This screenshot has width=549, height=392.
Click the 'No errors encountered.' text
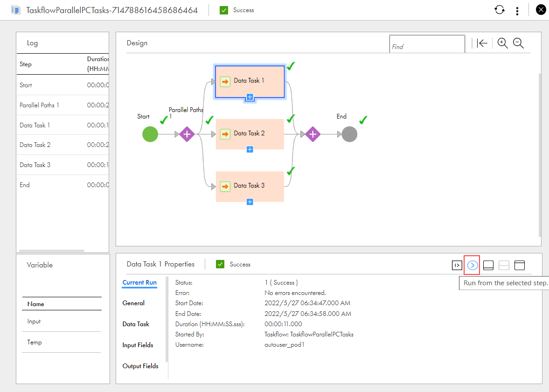tap(295, 293)
